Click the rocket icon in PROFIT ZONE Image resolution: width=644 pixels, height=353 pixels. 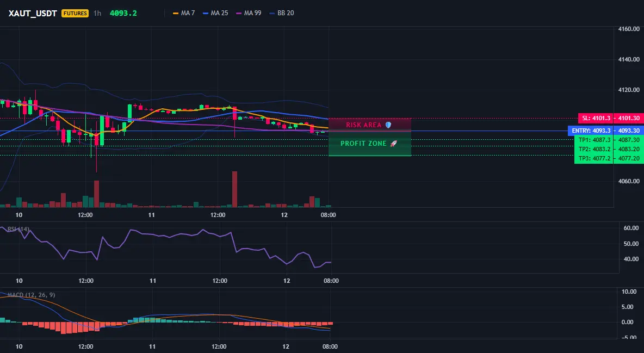[393, 144]
